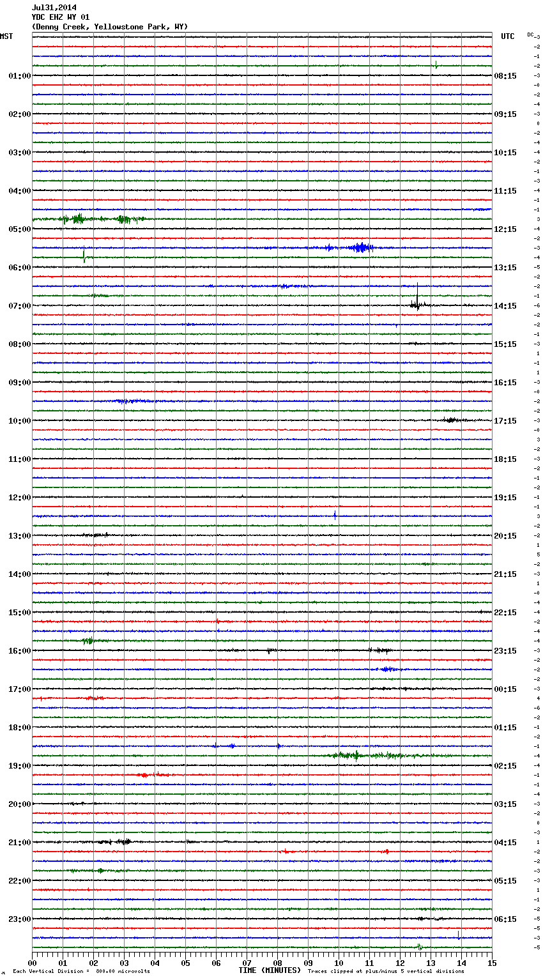Image resolution: width=543 pixels, height=980 pixels.
Task: Click the 01:15 UTC time label
Action: pyautogui.click(x=505, y=728)
